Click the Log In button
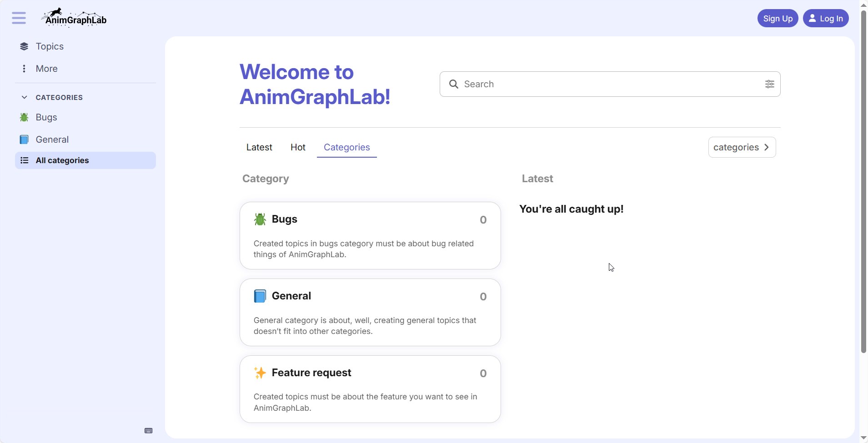868x443 pixels. tap(826, 19)
